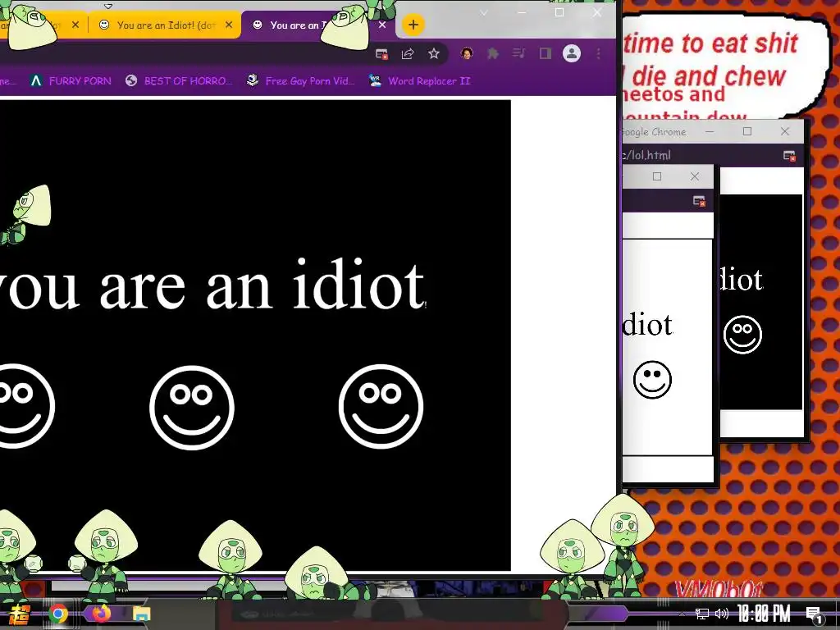Open the notification center icon

(815, 614)
